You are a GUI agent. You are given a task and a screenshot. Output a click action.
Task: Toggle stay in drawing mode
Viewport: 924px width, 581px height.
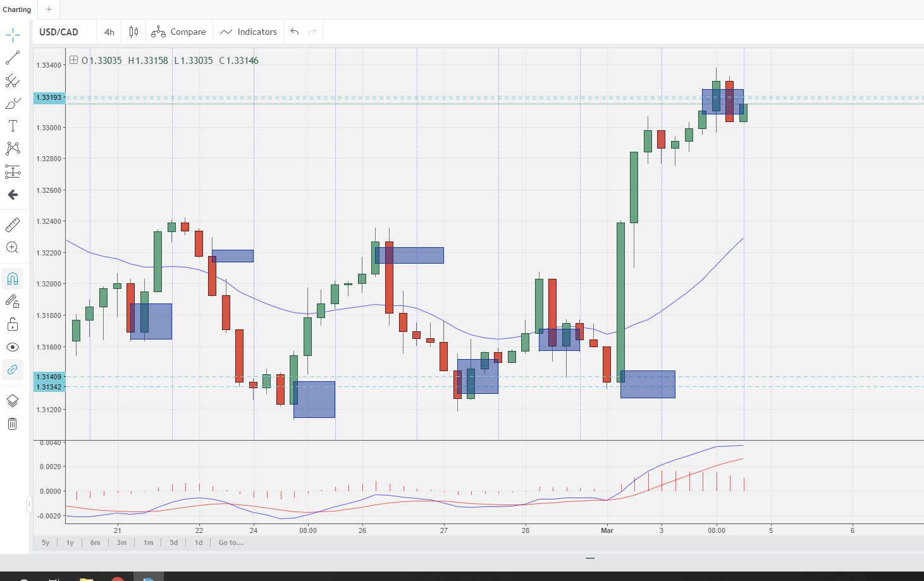point(13,302)
